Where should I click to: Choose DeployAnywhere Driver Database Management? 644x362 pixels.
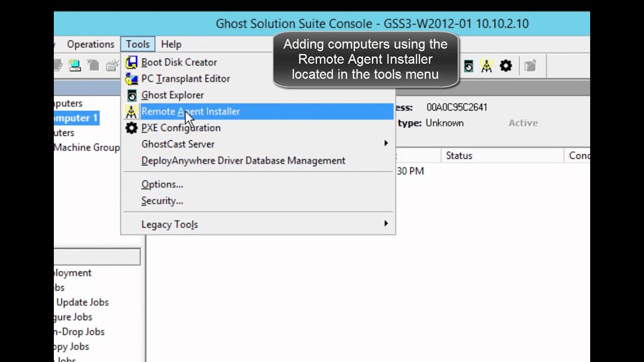243,161
